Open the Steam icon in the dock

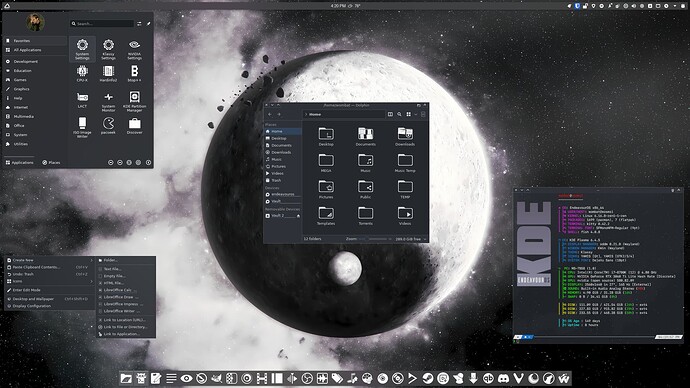click(427, 378)
